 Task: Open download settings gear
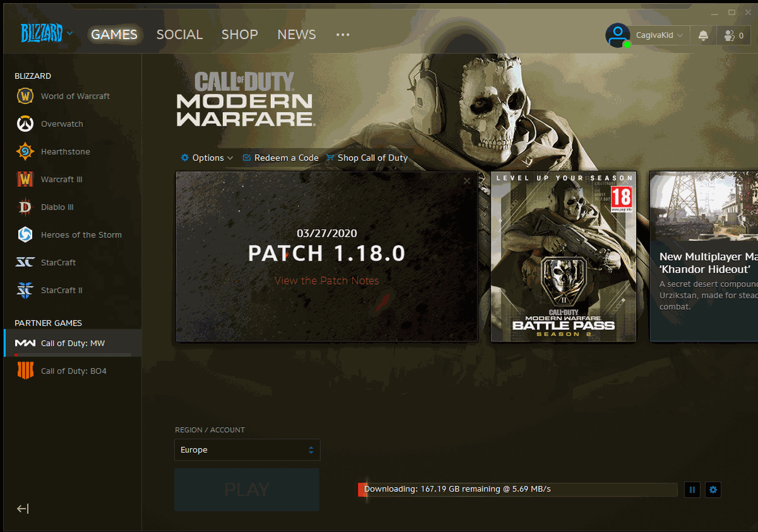[x=713, y=489]
